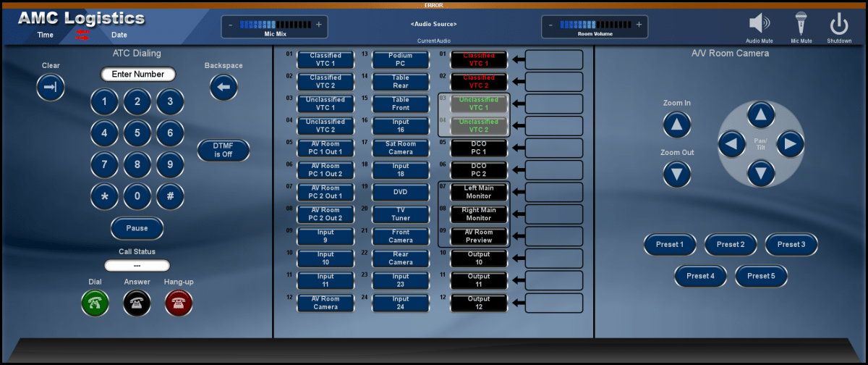Decrease Mic Mix with minus sign
868x365 pixels.
[230, 24]
